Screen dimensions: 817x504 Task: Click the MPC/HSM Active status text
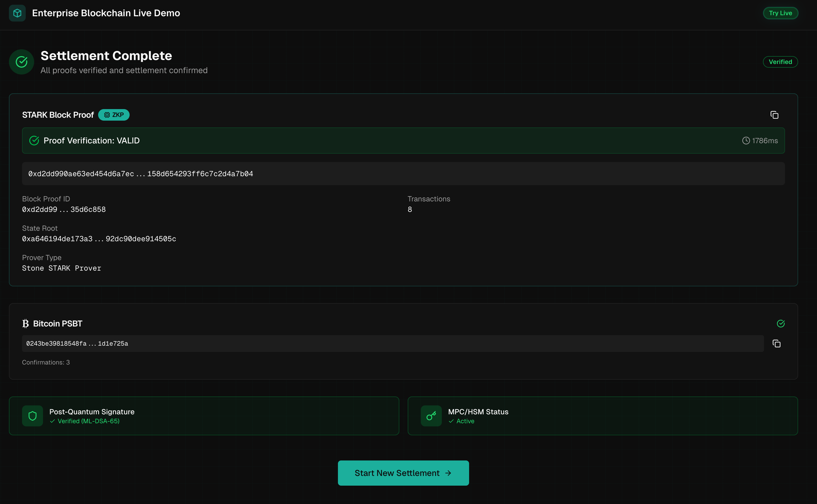tap(465, 421)
